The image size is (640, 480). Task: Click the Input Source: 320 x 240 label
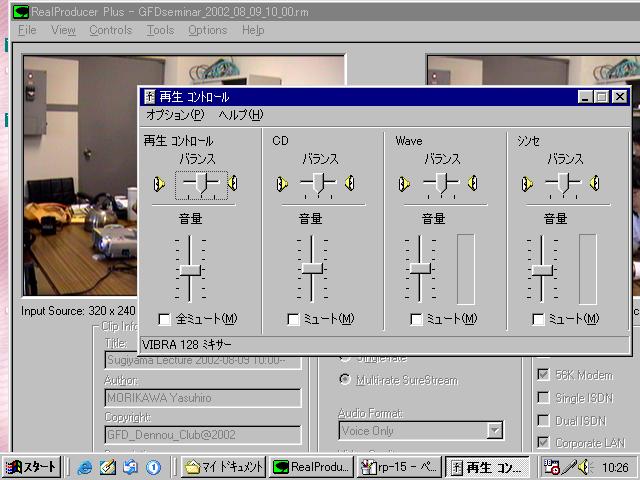point(78,311)
